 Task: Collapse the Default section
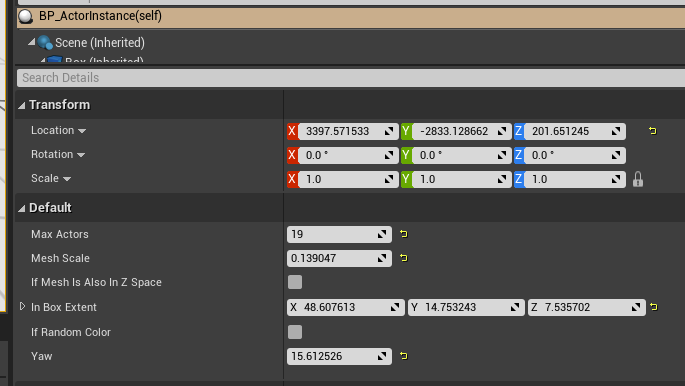21,208
